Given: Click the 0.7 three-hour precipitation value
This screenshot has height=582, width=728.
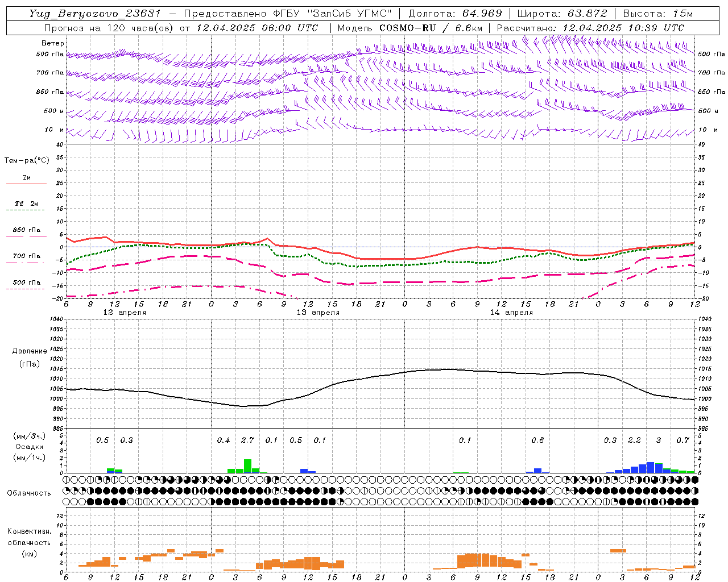Looking at the screenshot, I should click(x=682, y=440).
